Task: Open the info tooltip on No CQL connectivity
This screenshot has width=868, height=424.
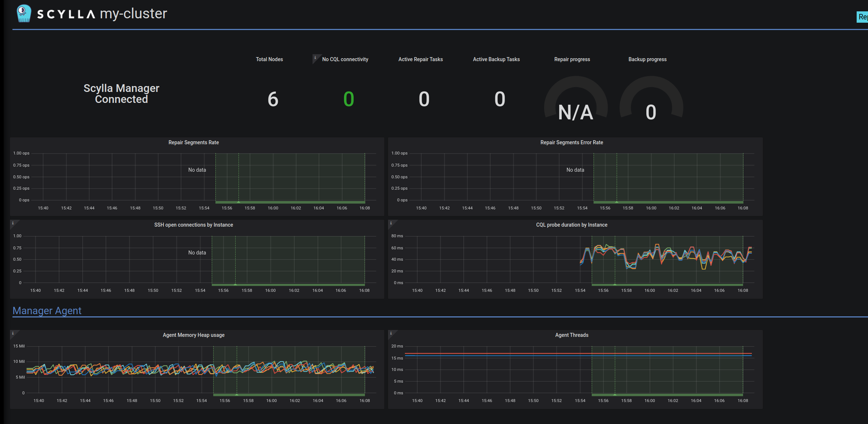Action: point(315,57)
